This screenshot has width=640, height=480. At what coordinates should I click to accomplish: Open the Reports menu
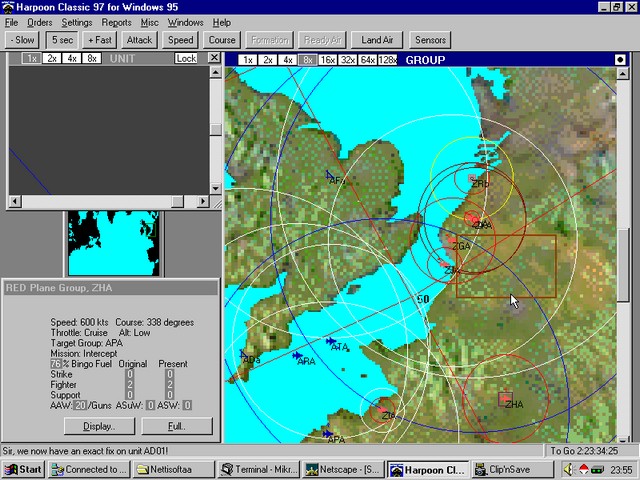pyautogui.click(x=116, y=22)
